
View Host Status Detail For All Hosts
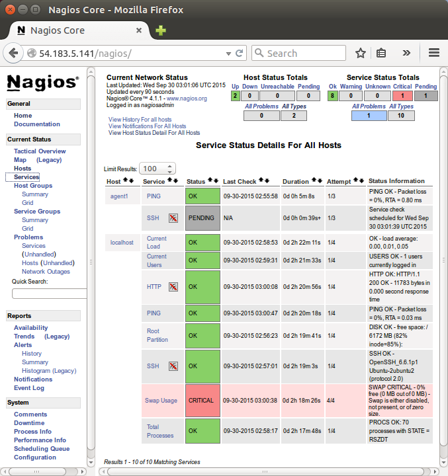click(x=154, y=133)
